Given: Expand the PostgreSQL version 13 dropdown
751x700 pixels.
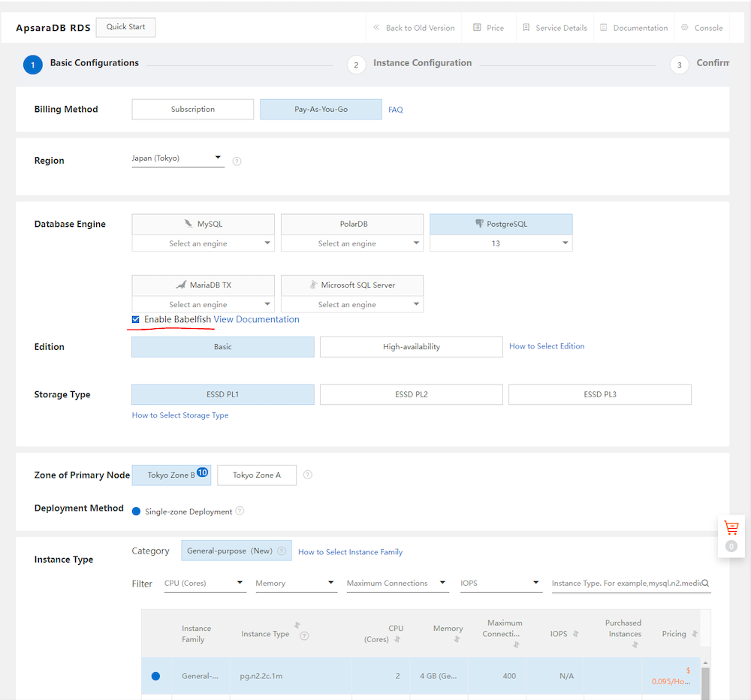Looking at the screenshot, I should [501, 243].
